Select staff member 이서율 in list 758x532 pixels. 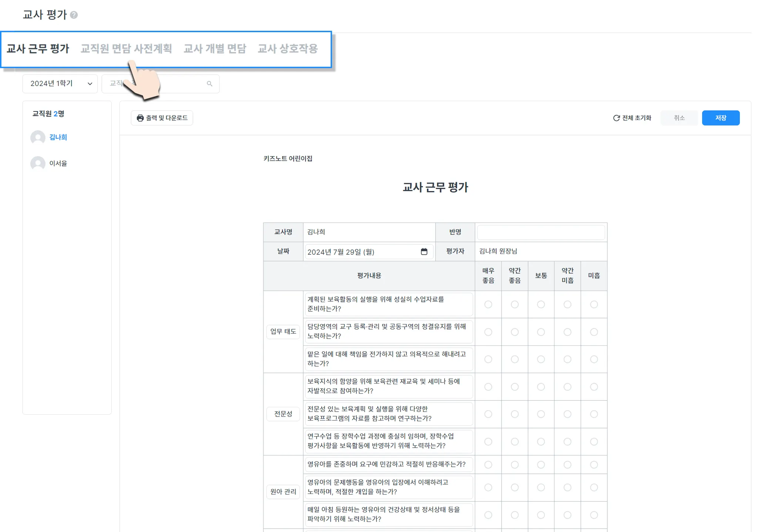[58, 163]
